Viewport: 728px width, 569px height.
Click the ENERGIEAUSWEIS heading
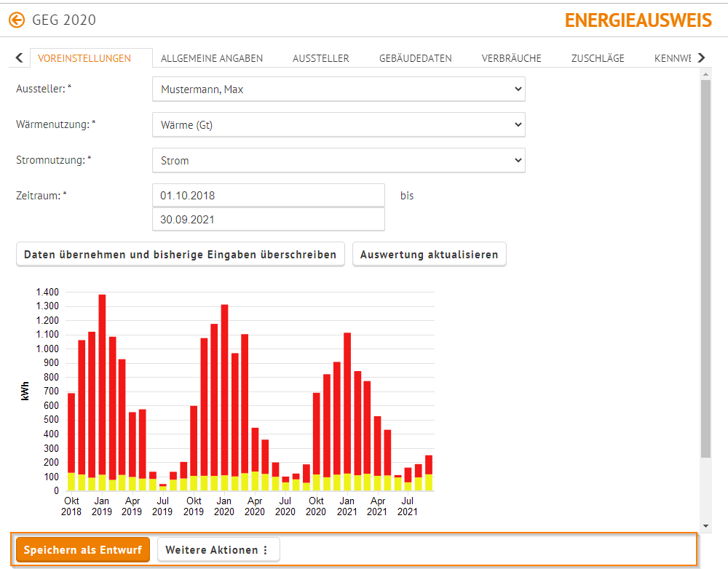pyautogui.click(x=638, y=20)
